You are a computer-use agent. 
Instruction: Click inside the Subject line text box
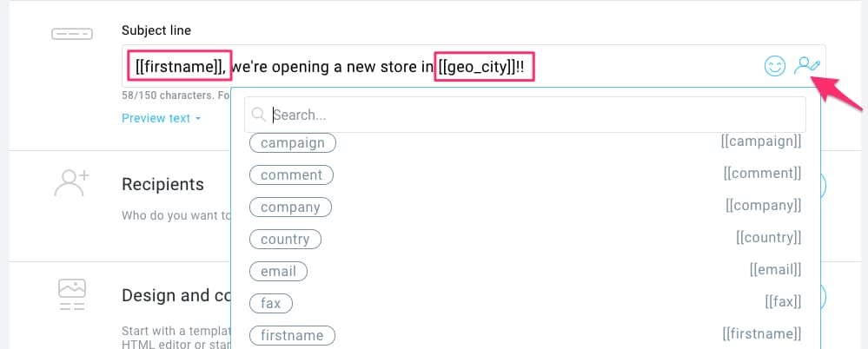tap(474, 66)
